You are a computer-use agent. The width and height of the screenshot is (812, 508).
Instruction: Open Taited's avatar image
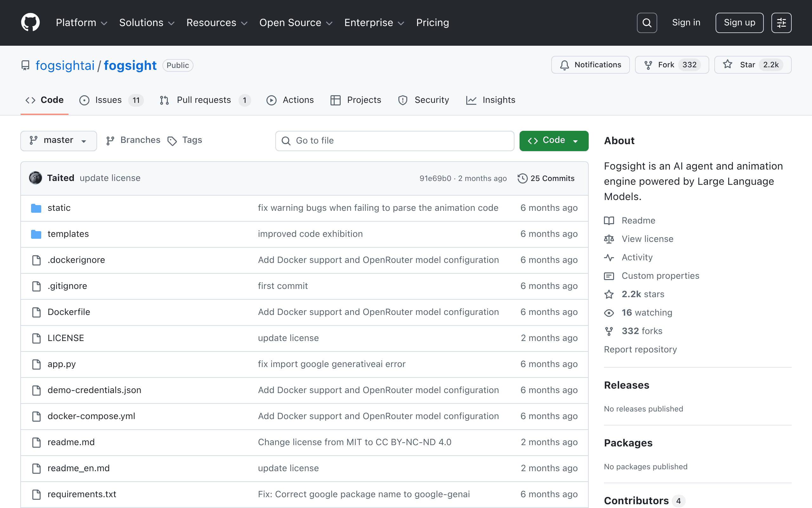click(36, 178)
